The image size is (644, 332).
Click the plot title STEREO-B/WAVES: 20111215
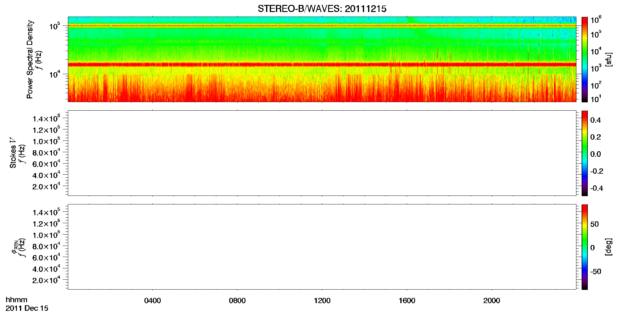(322, 9)
